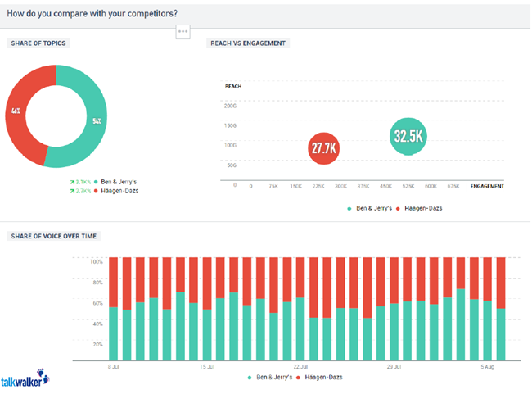
Task: Click green legend dot in Reach vs Engagement
Action: [x=349, y=209]
